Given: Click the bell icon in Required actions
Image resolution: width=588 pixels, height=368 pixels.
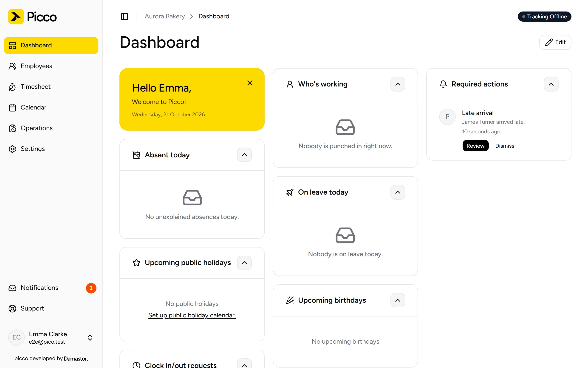Looking at the screenshot, I should 443,84.
